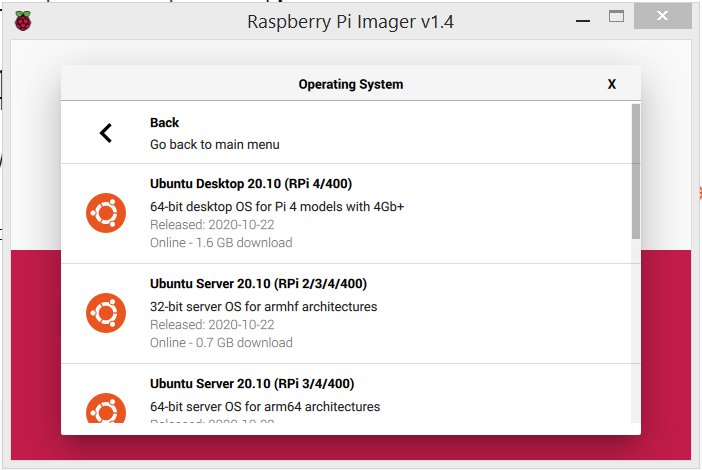Maximize the Raspberry Pi Imager window
This screenshot has height=470, width=702.
[616, 17]
